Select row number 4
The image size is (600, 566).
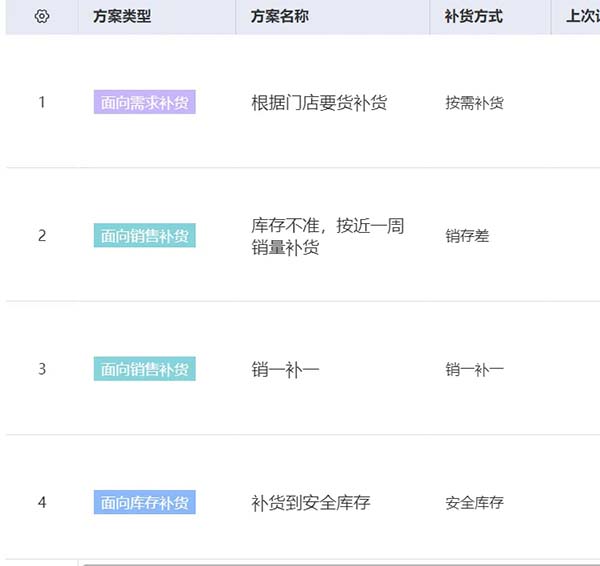pyautogui.click(x=42, y=502)
